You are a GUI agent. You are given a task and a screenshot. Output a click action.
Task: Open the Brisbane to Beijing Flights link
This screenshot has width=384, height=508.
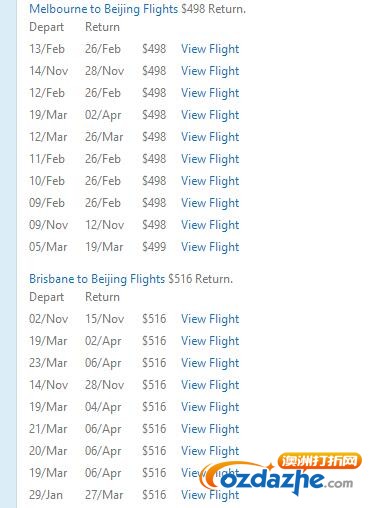(x=97, y=279)
